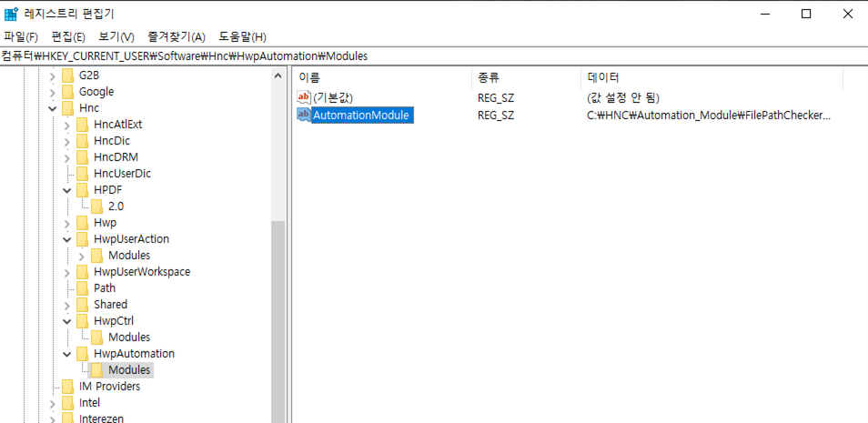Open the 도움말(H) menu
Viewport: 868px width, 423px height.
pos(242,37)
